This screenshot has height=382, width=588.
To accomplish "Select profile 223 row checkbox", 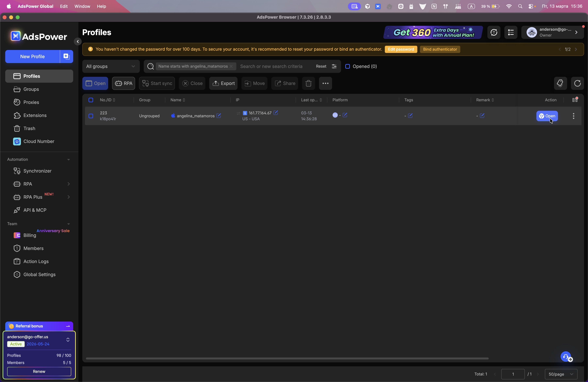I will click(91, 116).
